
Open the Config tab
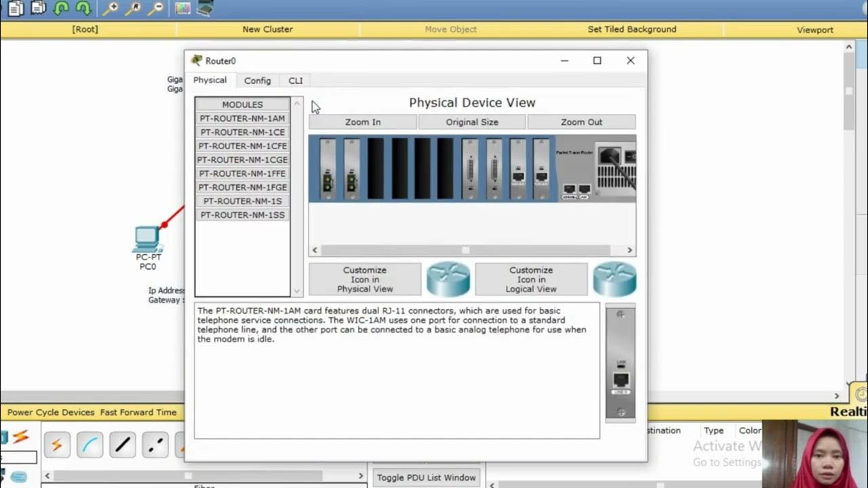[258, 81]
